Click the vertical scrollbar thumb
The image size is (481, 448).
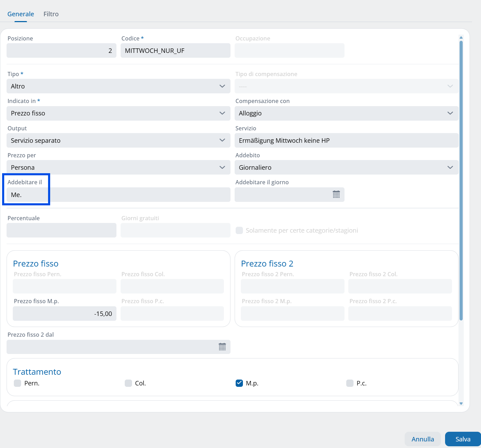click(461, 180)
